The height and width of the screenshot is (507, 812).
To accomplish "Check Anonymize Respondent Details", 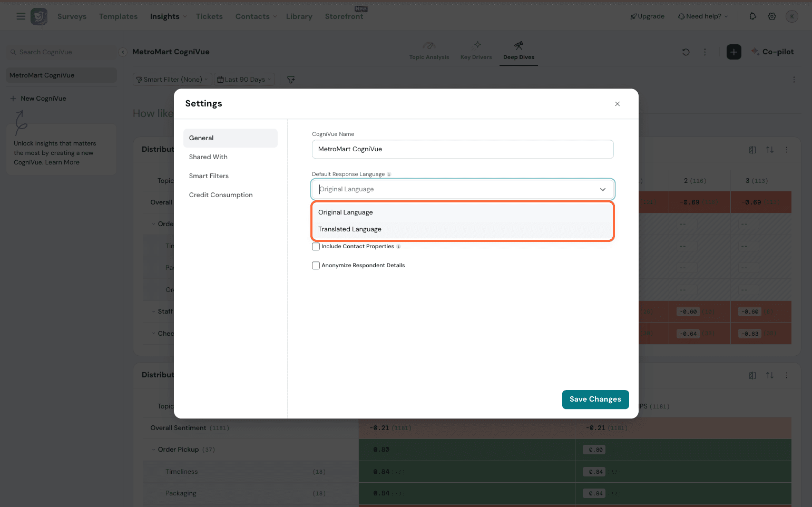I will 316,266.
